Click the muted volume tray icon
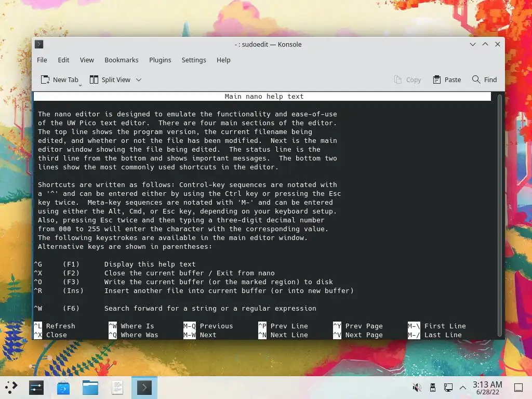Image resolution: width=532 pixels, height=399 pixels. [x=417, y=388]
